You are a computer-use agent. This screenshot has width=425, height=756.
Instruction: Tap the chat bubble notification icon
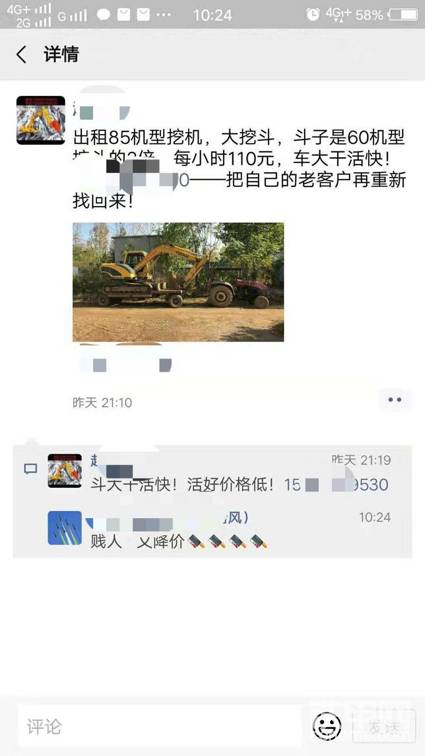click(103, 15)
